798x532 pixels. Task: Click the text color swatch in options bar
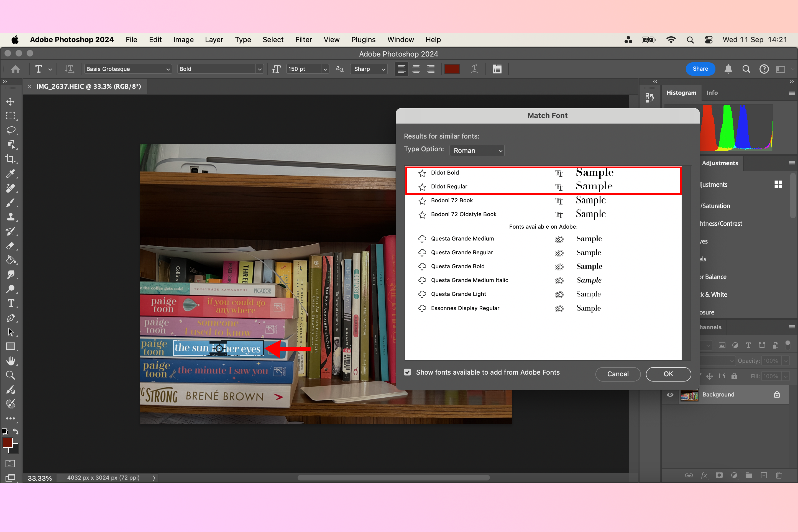(x=452, y=69)
